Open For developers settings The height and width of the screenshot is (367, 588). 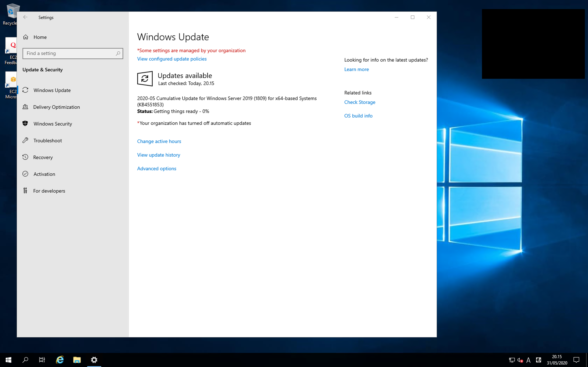[49, 190]
